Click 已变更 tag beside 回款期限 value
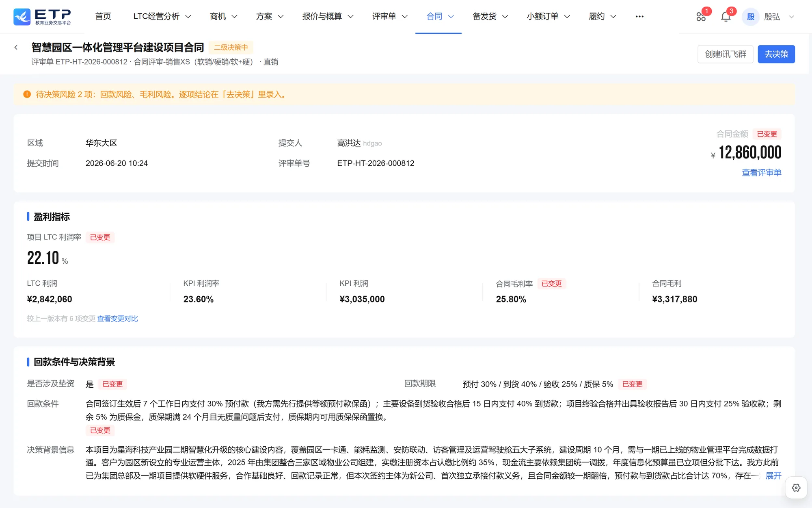The image size is (812, 508). click(x=632, y=384)
